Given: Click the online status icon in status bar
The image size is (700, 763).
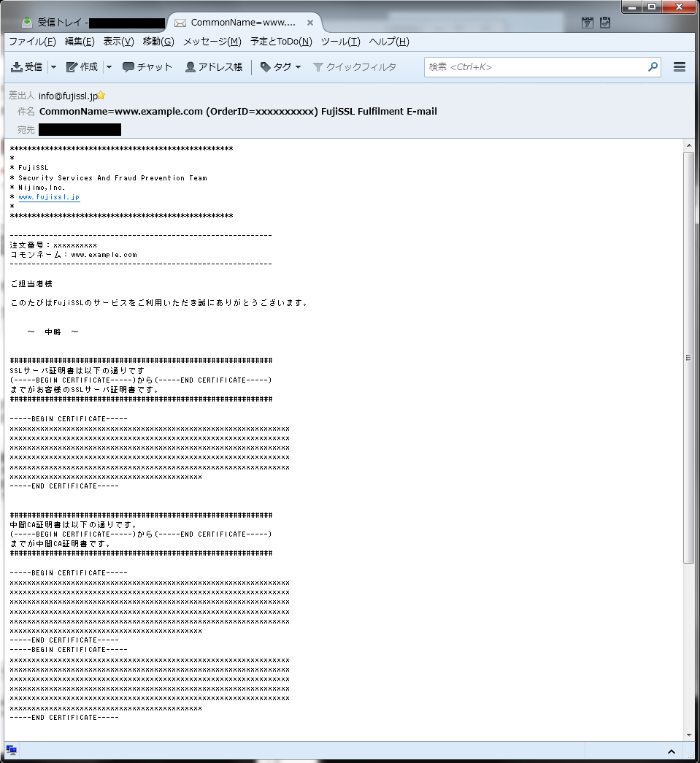Looking at the screenshot, I should pos(11,751).
